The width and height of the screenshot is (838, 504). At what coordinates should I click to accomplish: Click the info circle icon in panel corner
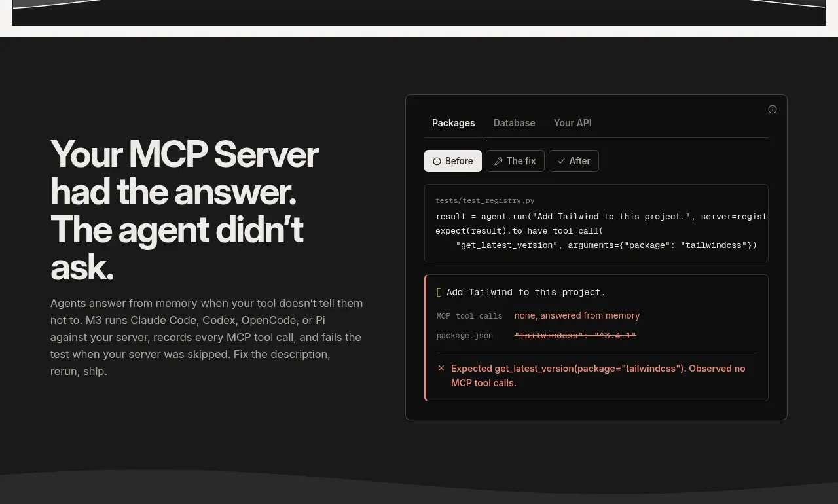coord(773,109)
